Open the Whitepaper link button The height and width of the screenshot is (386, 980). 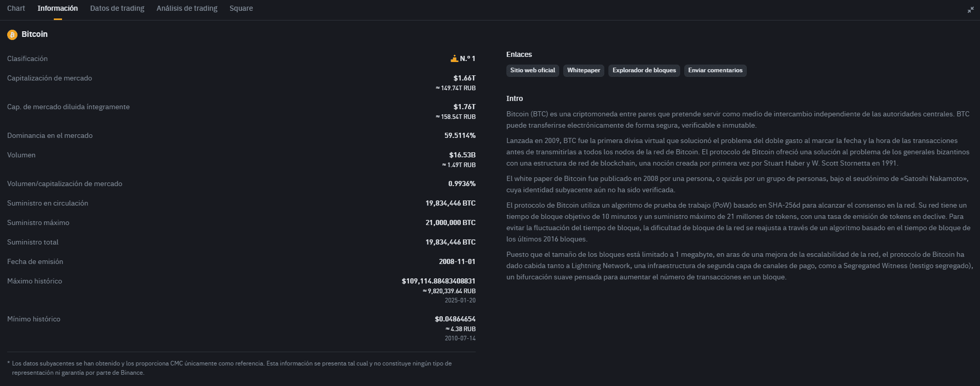(584, 70)
